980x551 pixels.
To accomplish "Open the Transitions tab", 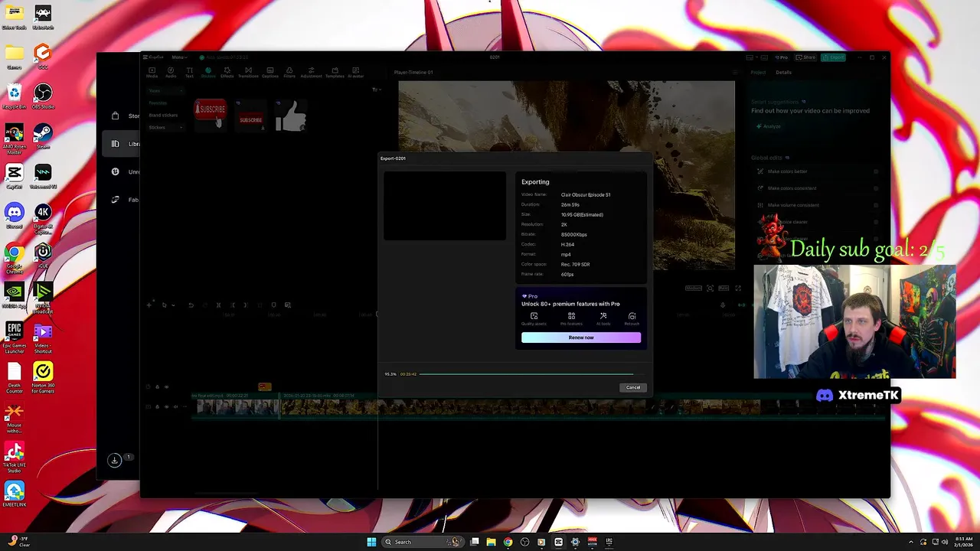I will (x=248, y=73).
